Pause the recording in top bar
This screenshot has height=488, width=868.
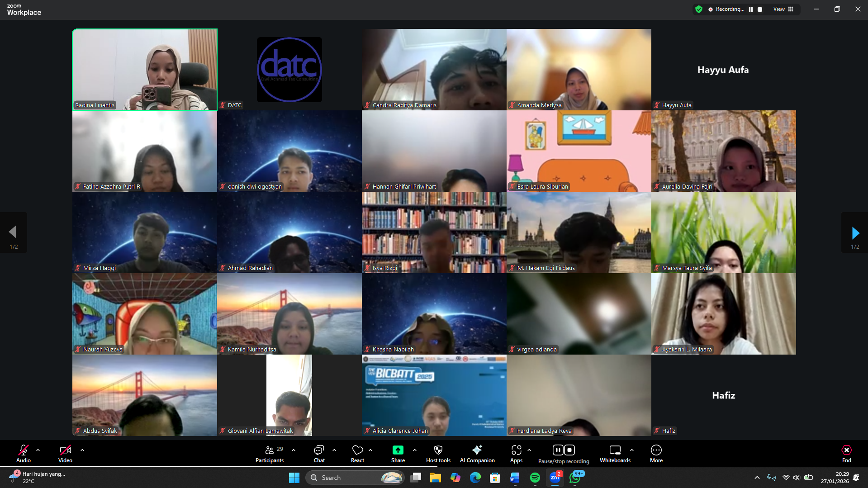click(751, 9)
